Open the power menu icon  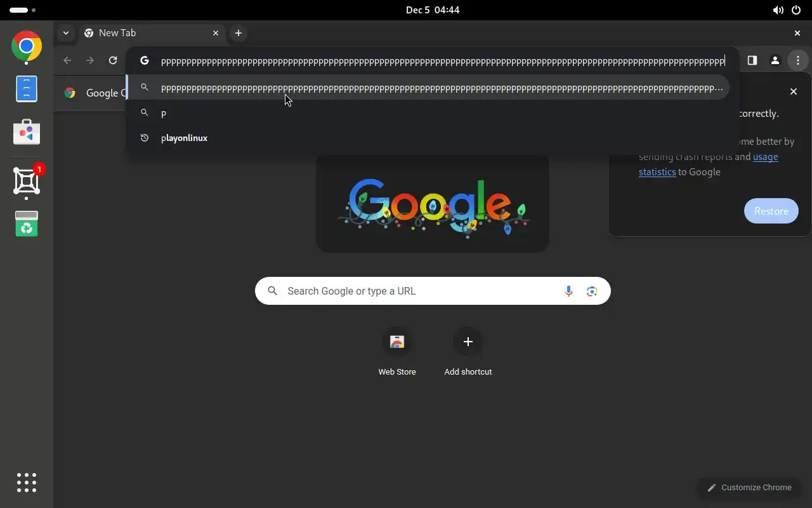(796, 10)
